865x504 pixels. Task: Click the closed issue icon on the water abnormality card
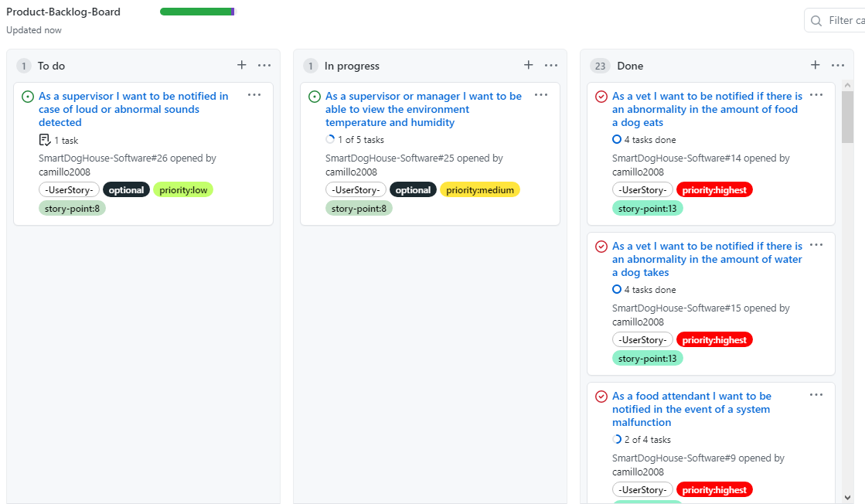601,246
